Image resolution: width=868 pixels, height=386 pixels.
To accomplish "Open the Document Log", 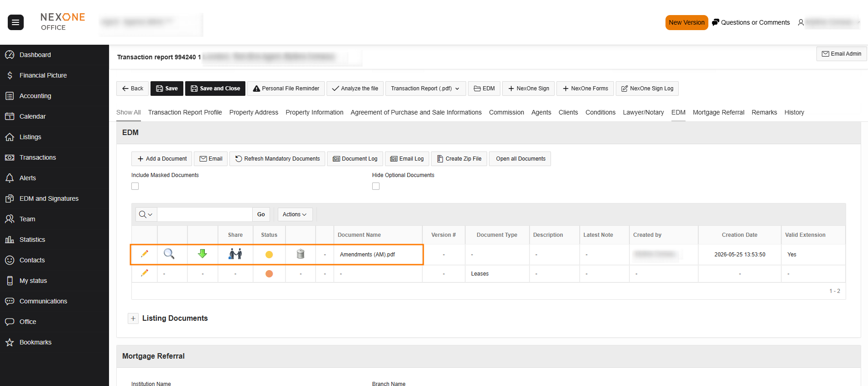I will [355, 159].
